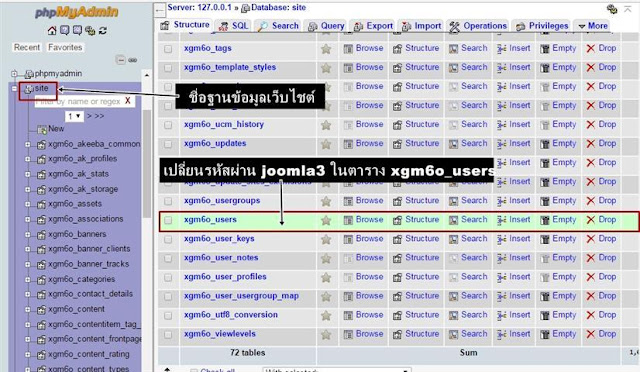This screenshot has height=372, width=640.
Task: Click the collapse-all icon in navigation panel
Action: 120,60
